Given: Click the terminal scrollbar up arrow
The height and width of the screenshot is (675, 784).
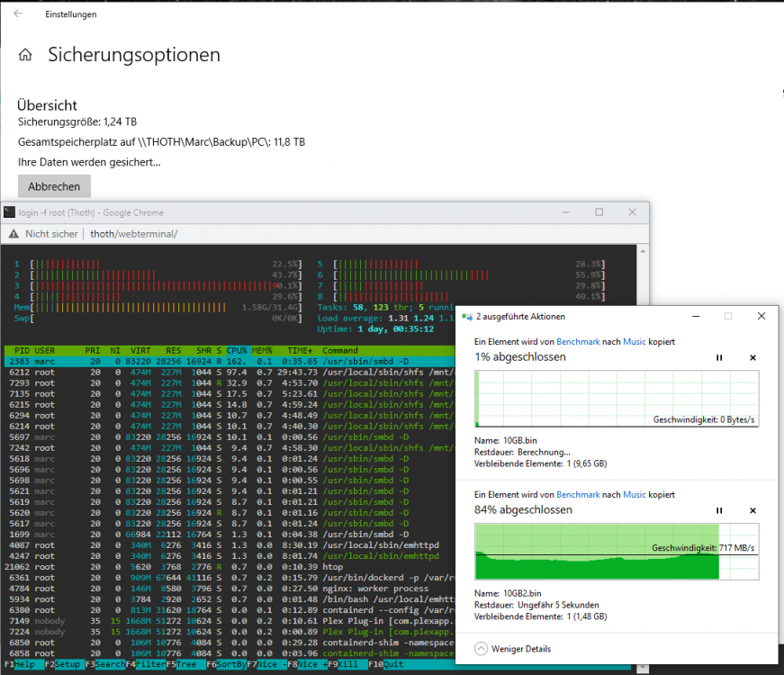Looking at the screenshot, I should click(643, 251).
